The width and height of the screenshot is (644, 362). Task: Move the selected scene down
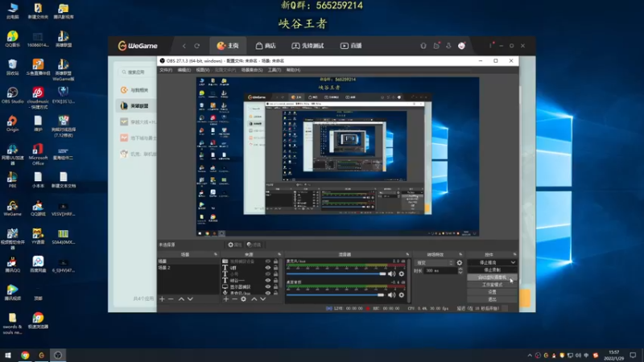[x=190, y=299]
